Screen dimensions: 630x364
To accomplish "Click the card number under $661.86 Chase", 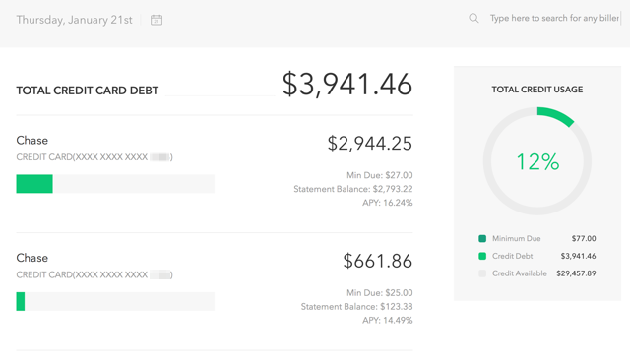I will pos(94,274).
